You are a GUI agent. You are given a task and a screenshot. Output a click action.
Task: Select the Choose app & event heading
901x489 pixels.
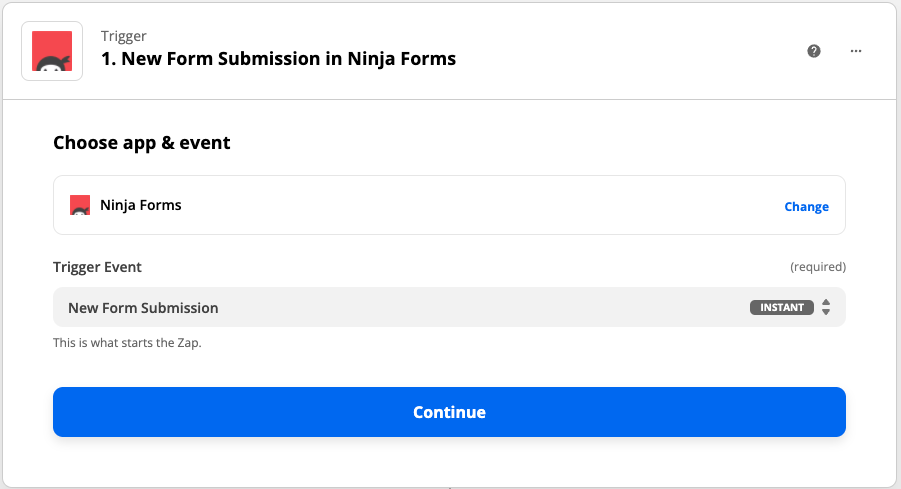(x=141, y=143)
